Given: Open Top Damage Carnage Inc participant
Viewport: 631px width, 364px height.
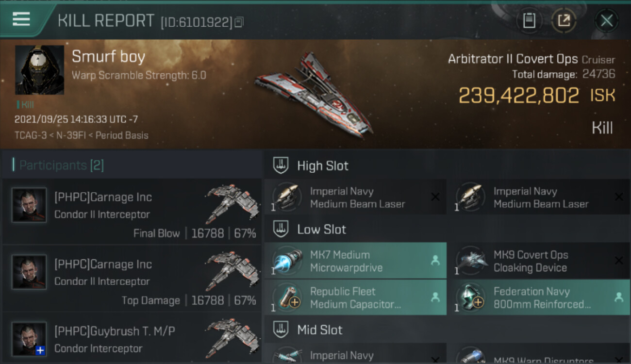Looking at the screenshot, I should pyautogui.click(x=132, y=278).
